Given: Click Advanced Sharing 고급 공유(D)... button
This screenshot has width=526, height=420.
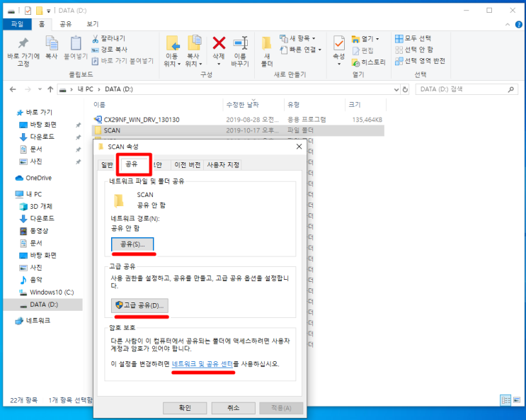Looking at the screenshot, I should [139, 305].
